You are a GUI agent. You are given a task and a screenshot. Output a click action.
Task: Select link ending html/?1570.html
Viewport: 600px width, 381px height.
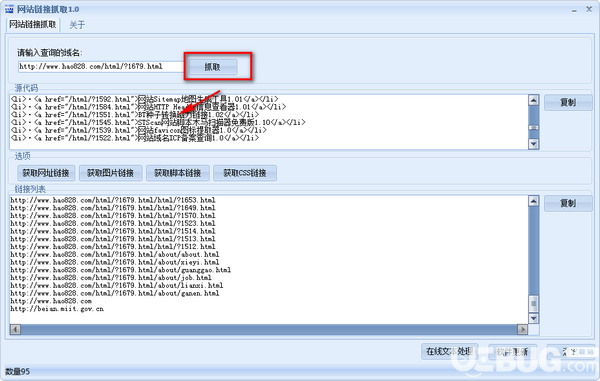coord(113,216)
